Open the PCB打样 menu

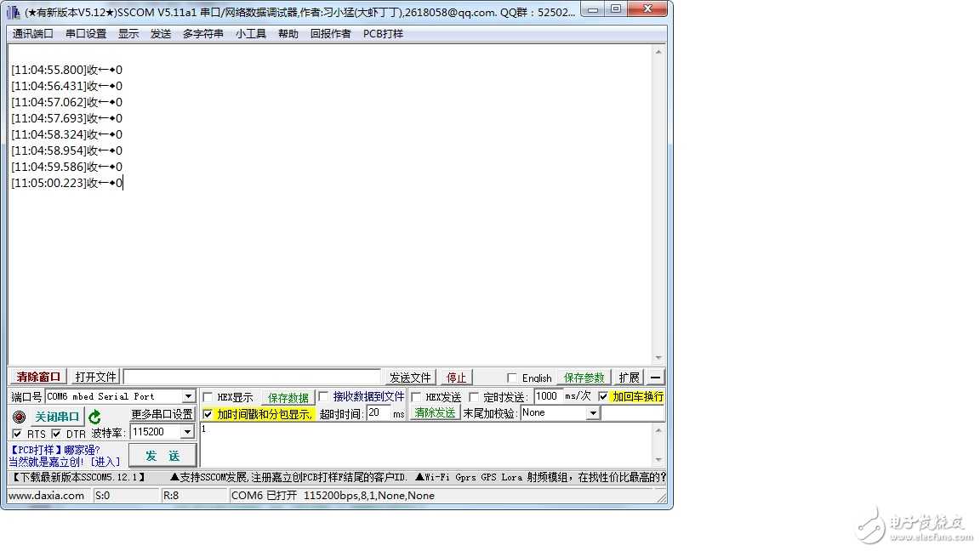(383, 34)
